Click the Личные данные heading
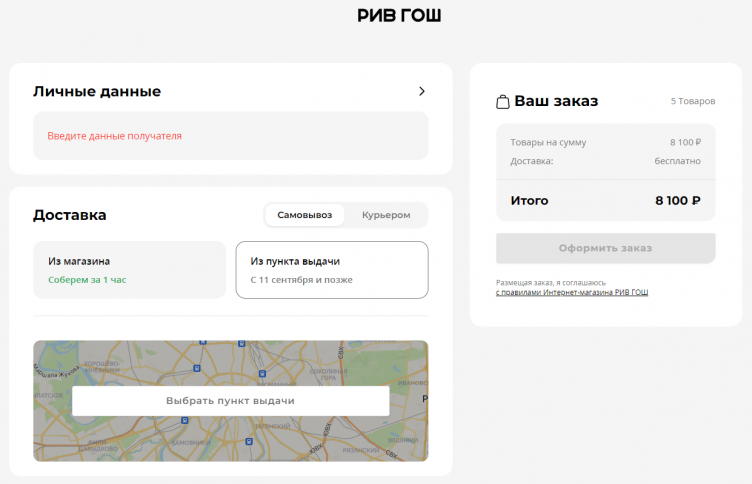The height and width of the screenshot is (484, 752). click(97, 91)
